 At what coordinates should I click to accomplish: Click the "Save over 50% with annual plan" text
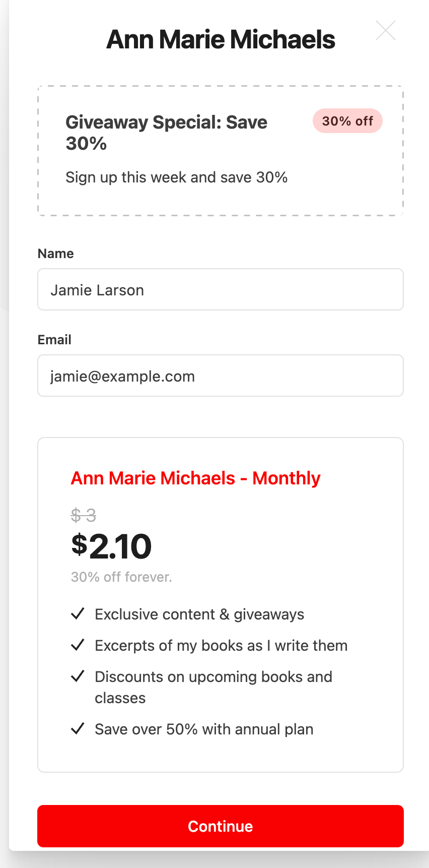pyautogui.click(x=204, y=729)
